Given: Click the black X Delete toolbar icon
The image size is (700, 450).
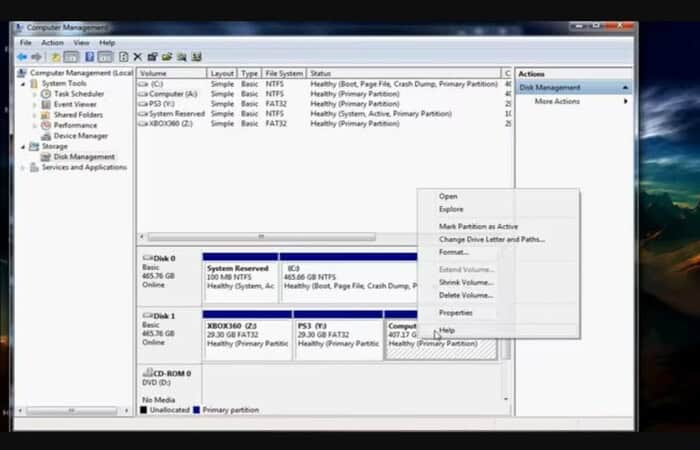Looking at the screenshot, I should point(138,57).
